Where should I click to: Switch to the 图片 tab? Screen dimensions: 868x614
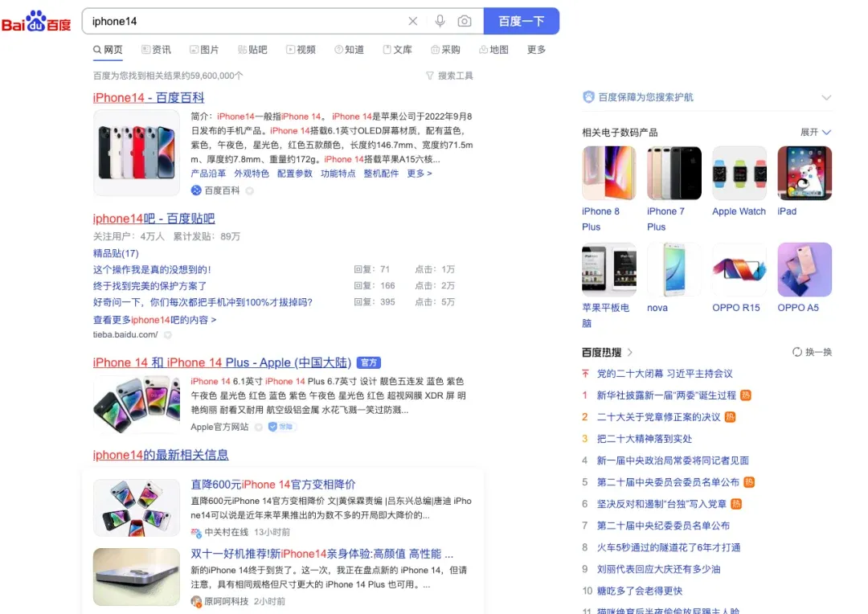[204, 50]
